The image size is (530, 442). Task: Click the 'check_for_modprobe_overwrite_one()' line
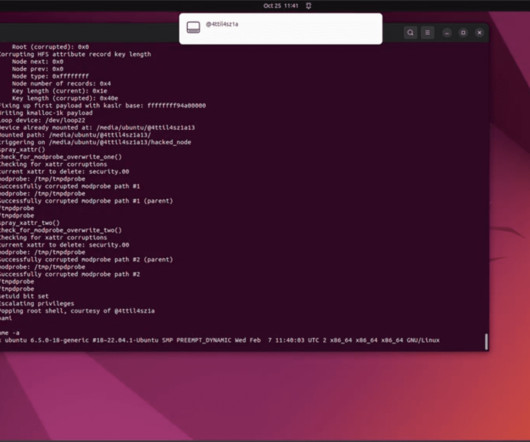pyautogui.click(x=61, y=157)
